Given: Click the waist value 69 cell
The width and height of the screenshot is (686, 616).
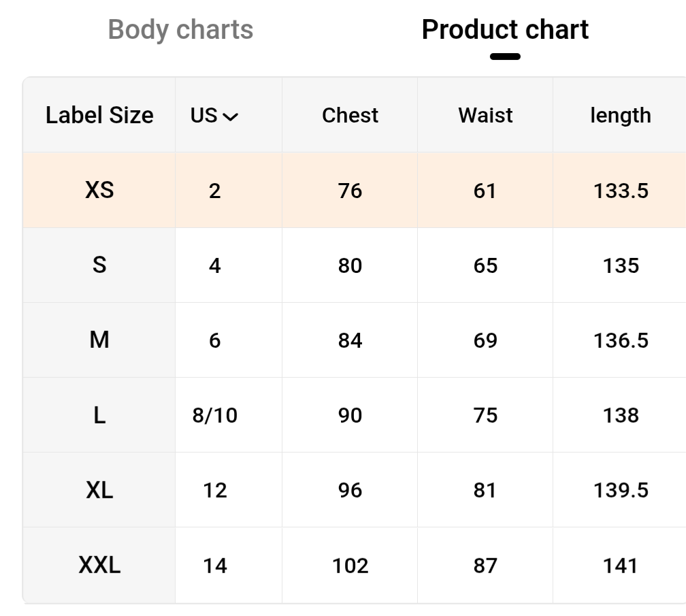Looking at the screenshot, I should click(x=485, y=340).
